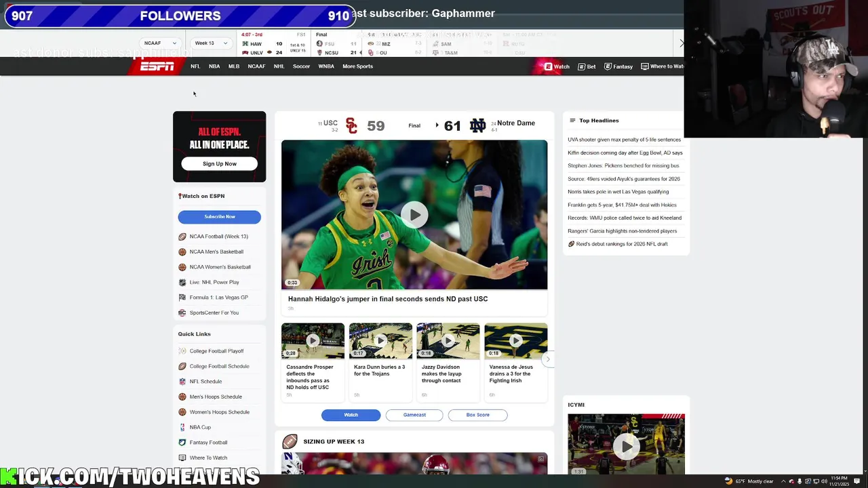Click the Where to Watch navigation icon
868x488 pixels.
pos(645,66)
